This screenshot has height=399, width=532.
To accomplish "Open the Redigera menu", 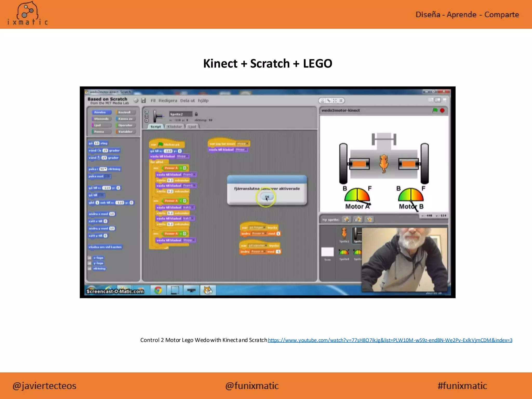I will click(168, 101).
